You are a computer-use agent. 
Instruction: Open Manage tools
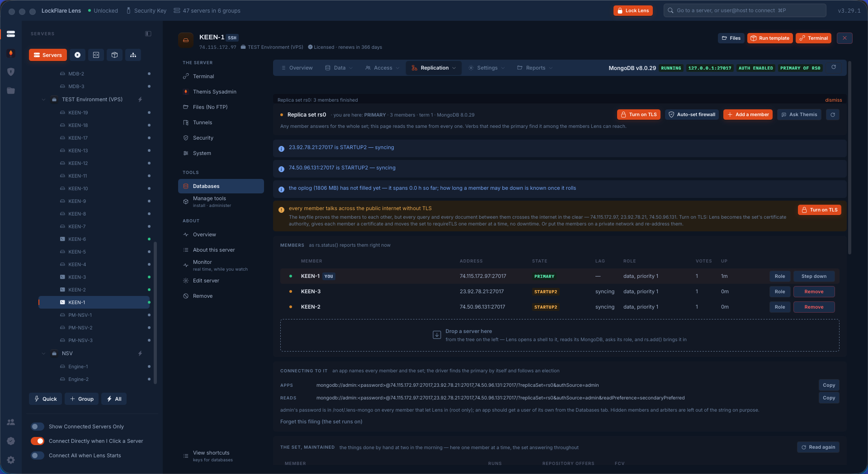[x=221, y=202]
